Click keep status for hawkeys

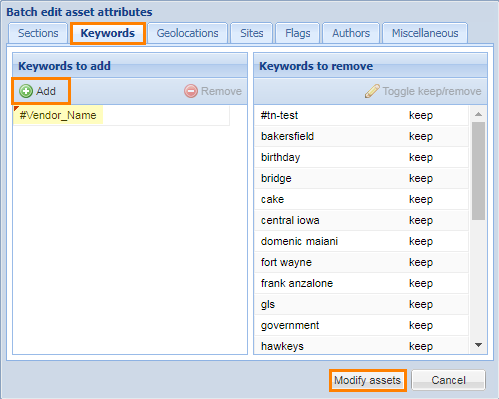421,346
